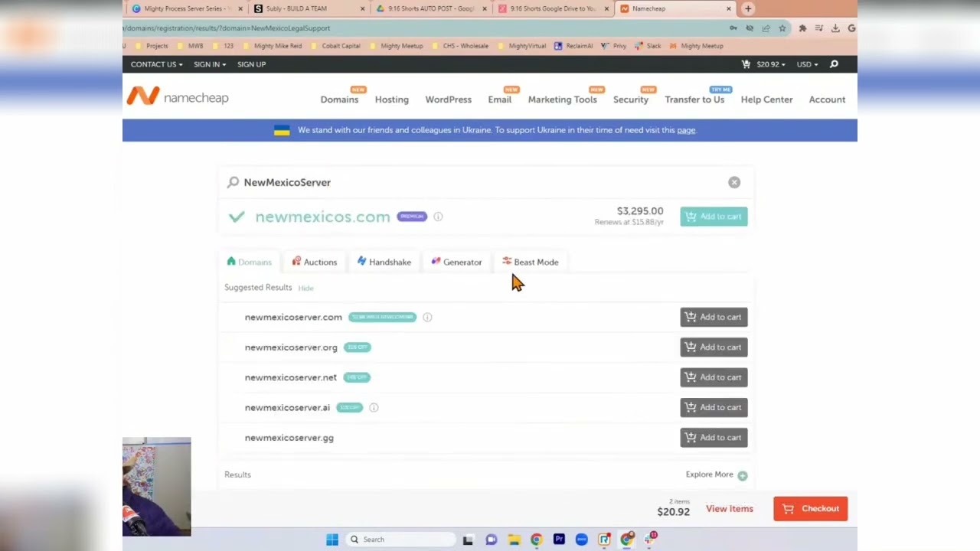Open Slack from the taskbar

[651, 539]
